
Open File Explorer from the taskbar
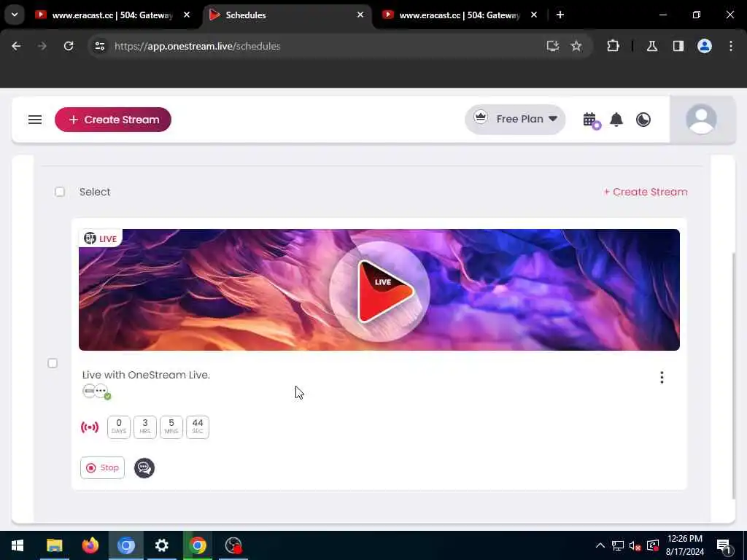[54, 545]
